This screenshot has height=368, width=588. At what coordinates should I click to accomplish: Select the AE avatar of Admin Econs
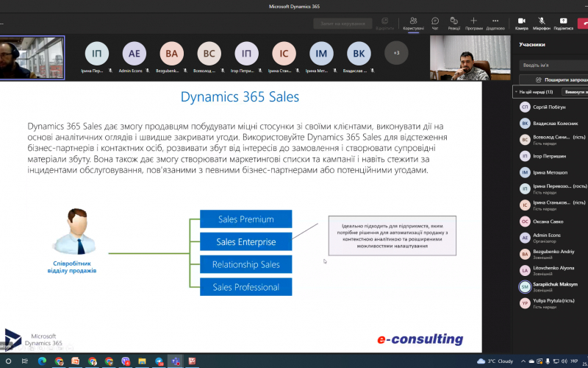click(135, 54)
